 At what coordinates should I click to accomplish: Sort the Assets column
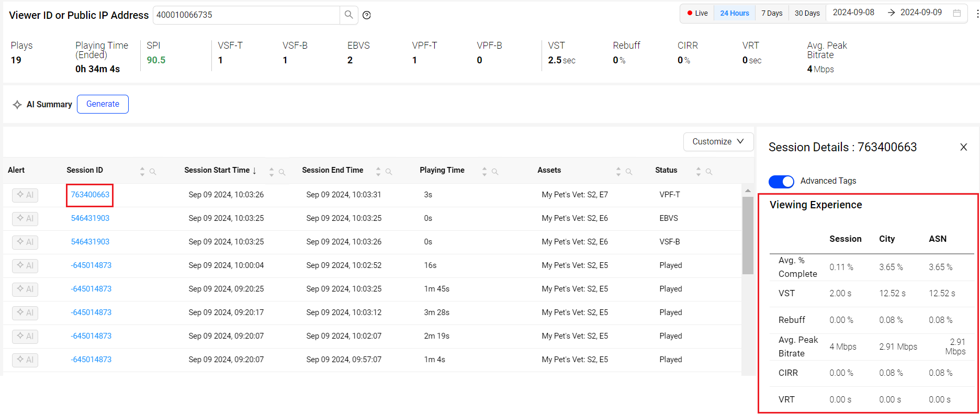618,171
